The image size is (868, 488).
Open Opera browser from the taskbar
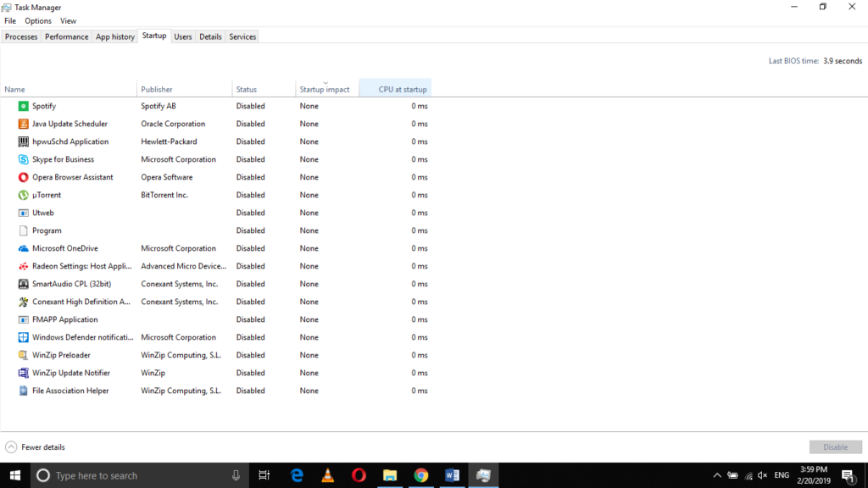tap(359, 475)
